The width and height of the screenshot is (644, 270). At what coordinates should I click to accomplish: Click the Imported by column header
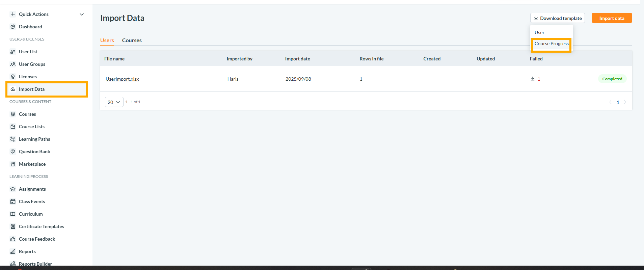(x=240, y=59)
